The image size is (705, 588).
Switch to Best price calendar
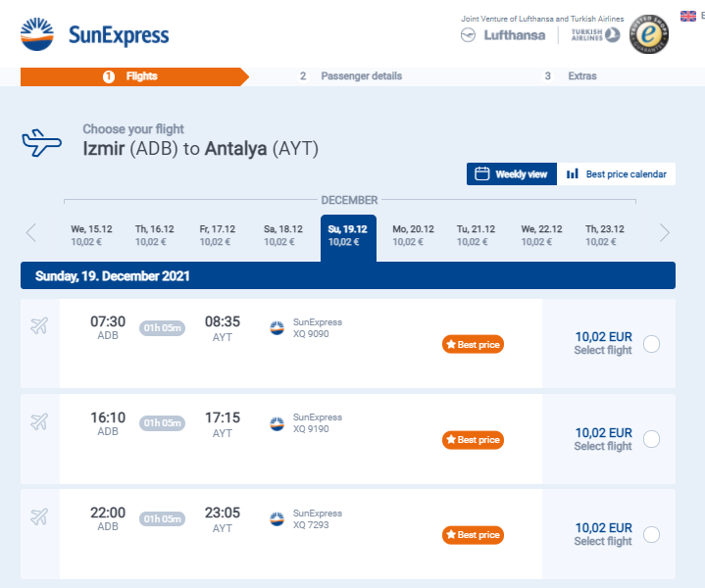(617, 174)
